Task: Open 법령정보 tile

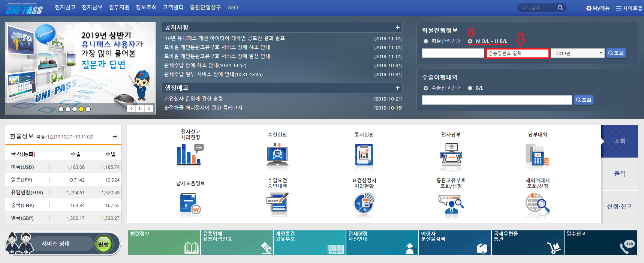Action: (x=164, y=242)
